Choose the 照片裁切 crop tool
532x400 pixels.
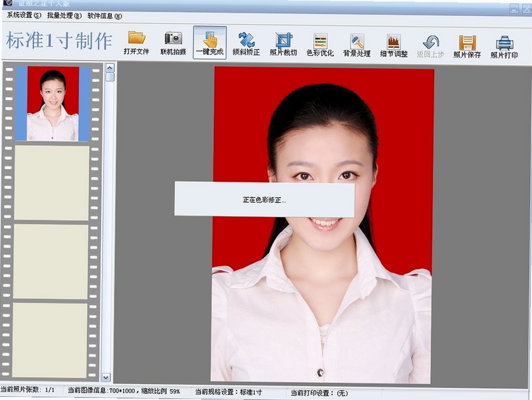point(283,44)
